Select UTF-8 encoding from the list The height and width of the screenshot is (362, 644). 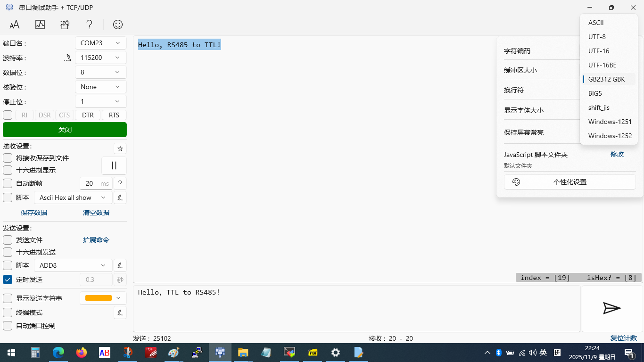pyautogui.click(x=609, y=37)
